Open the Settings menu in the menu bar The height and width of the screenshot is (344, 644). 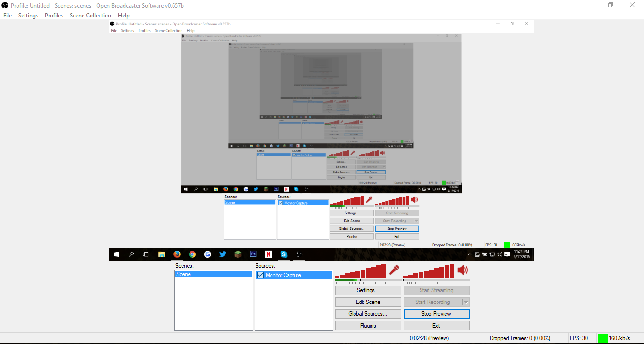pos(28,16)
